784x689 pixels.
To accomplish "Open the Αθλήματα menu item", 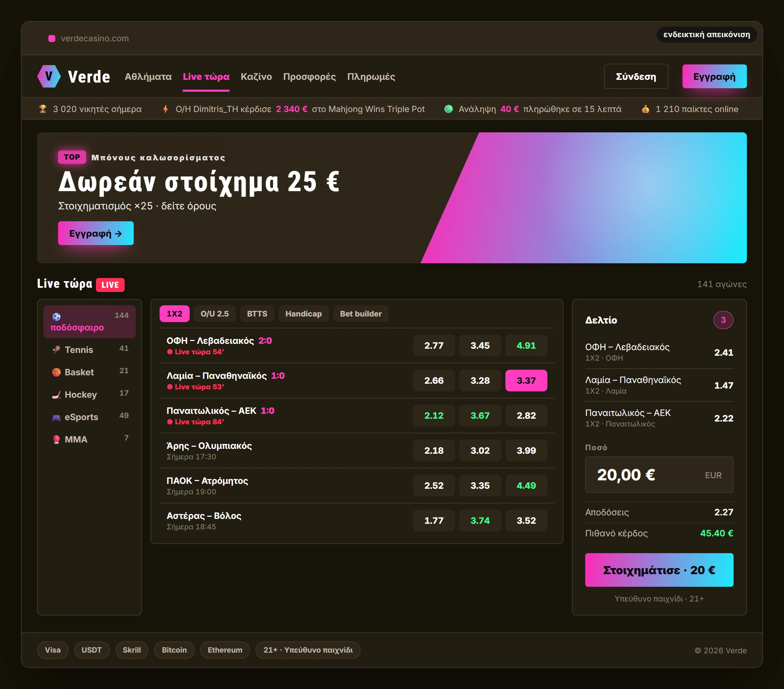I will (x=148, y=77).
